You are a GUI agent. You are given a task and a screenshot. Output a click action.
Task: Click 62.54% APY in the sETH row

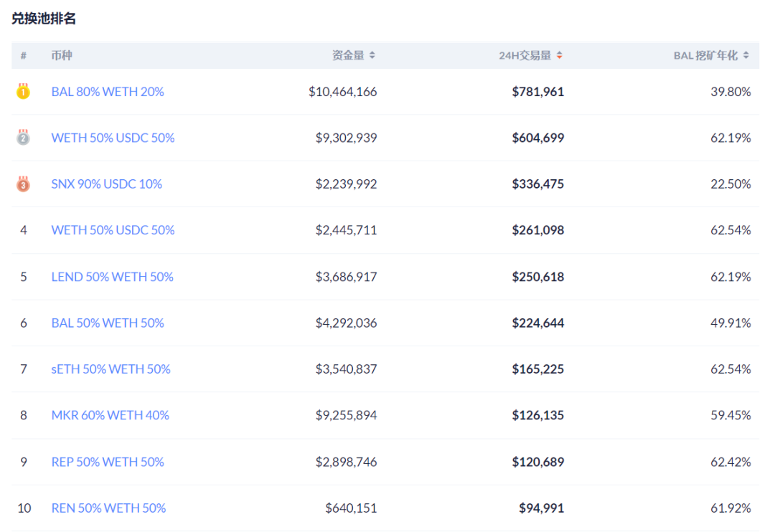(731, 369)
